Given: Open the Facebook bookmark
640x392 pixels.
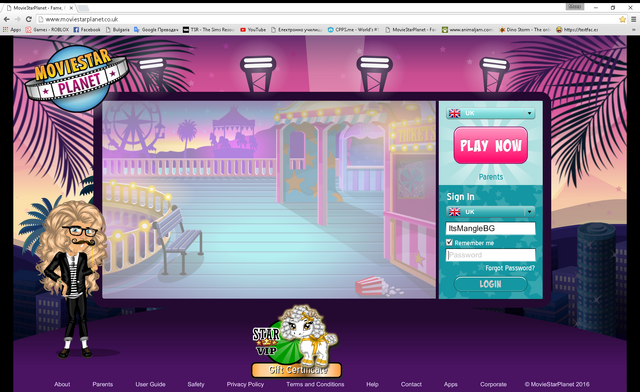Looking at the screenshot, I should click(x=87, y=29).
